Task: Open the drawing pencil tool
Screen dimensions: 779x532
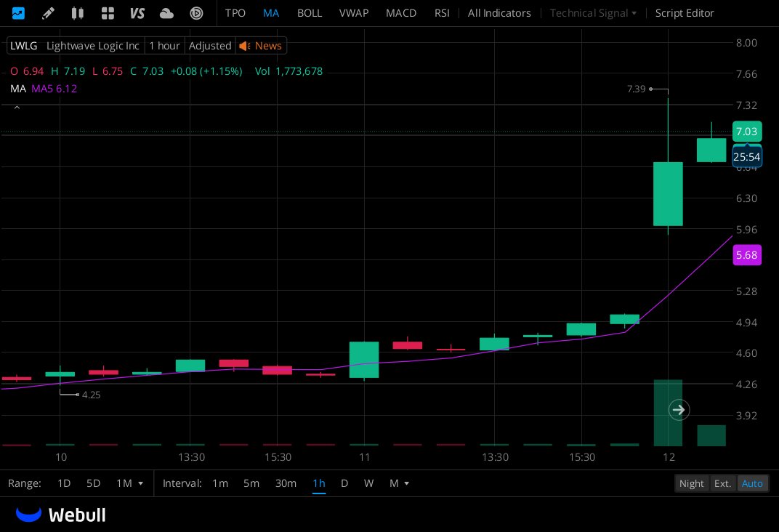Action: pos(48,13)
